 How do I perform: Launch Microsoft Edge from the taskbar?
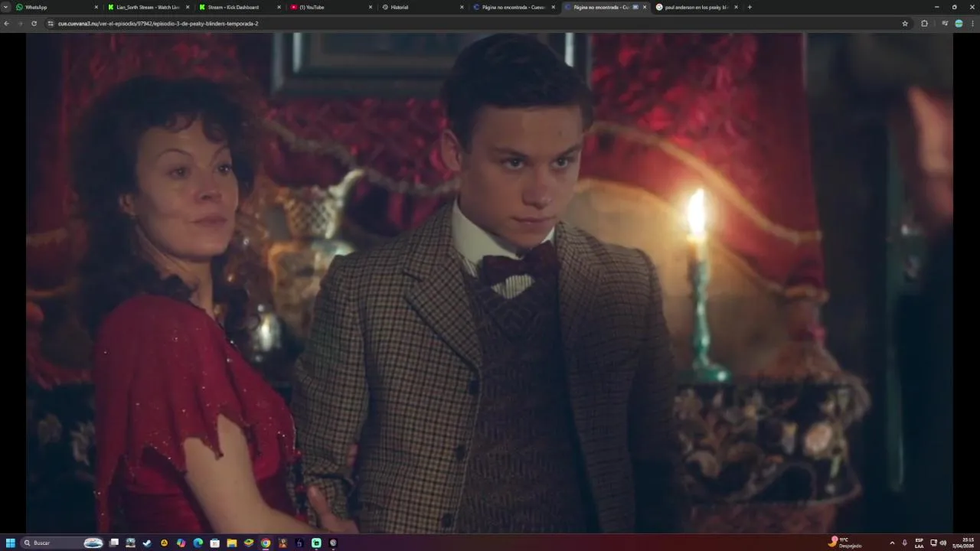[198, 543]
